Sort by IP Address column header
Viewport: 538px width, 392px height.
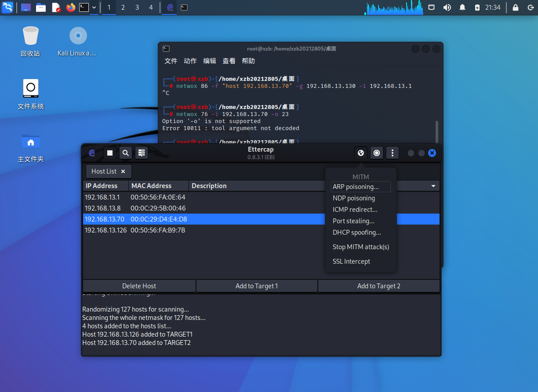(106, 186)
